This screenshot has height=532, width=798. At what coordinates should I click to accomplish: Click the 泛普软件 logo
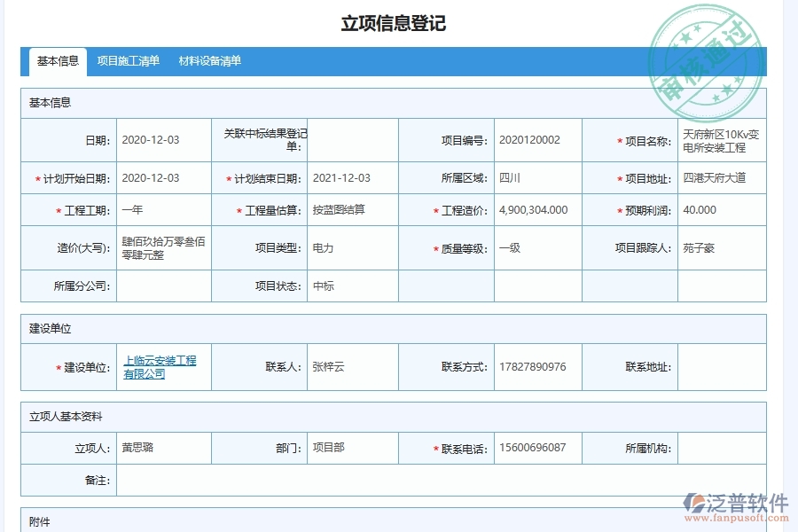[734, 499]
